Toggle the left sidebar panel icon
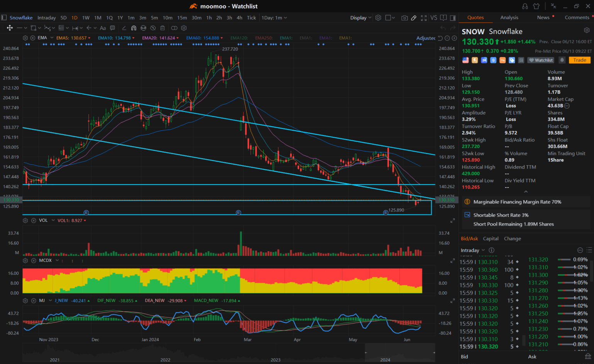594x364 pixels. click(4, 18)
